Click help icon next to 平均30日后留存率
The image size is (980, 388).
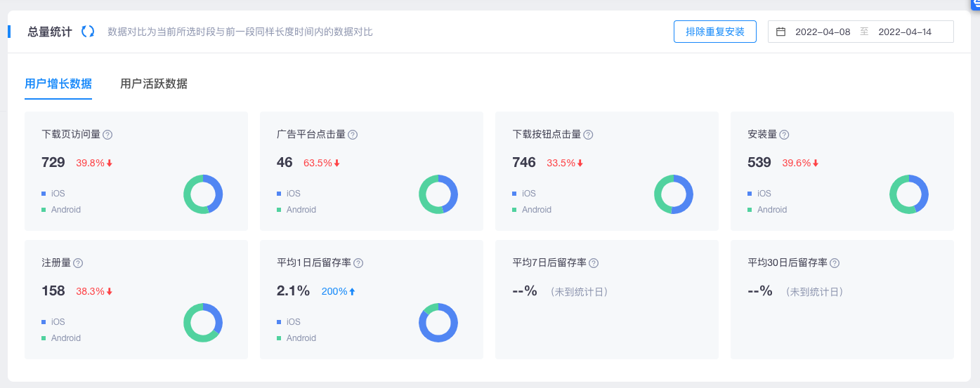click(x=835, y=263)
